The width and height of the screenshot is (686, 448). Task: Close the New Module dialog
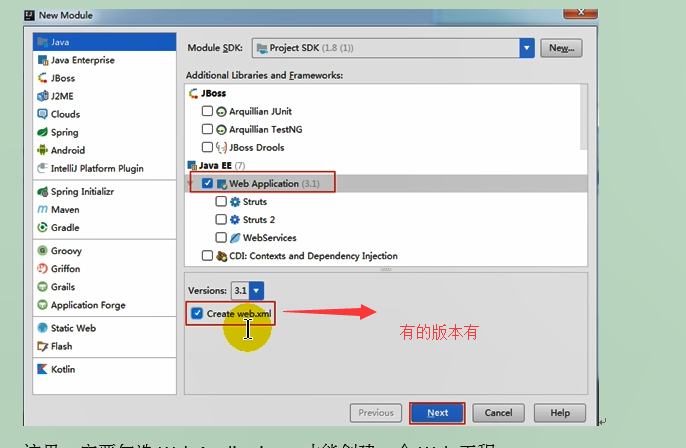pyautogui.click(x=581, y=13)
